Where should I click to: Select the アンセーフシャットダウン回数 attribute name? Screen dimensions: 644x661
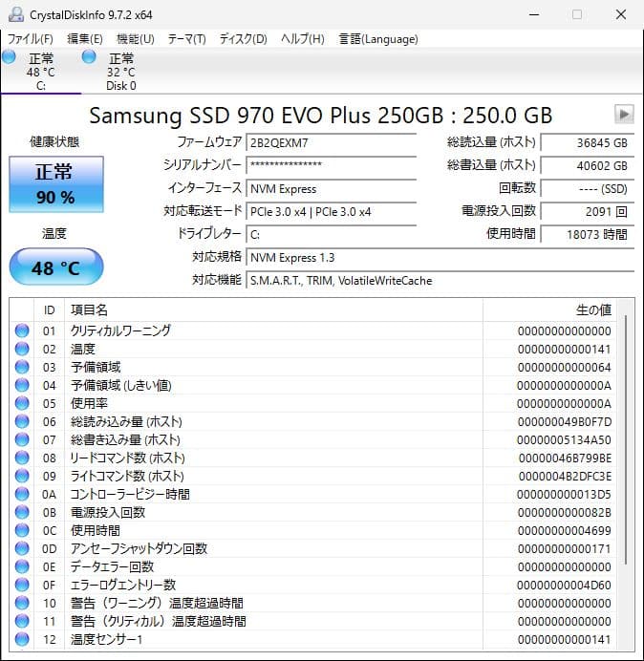point(139,548)
